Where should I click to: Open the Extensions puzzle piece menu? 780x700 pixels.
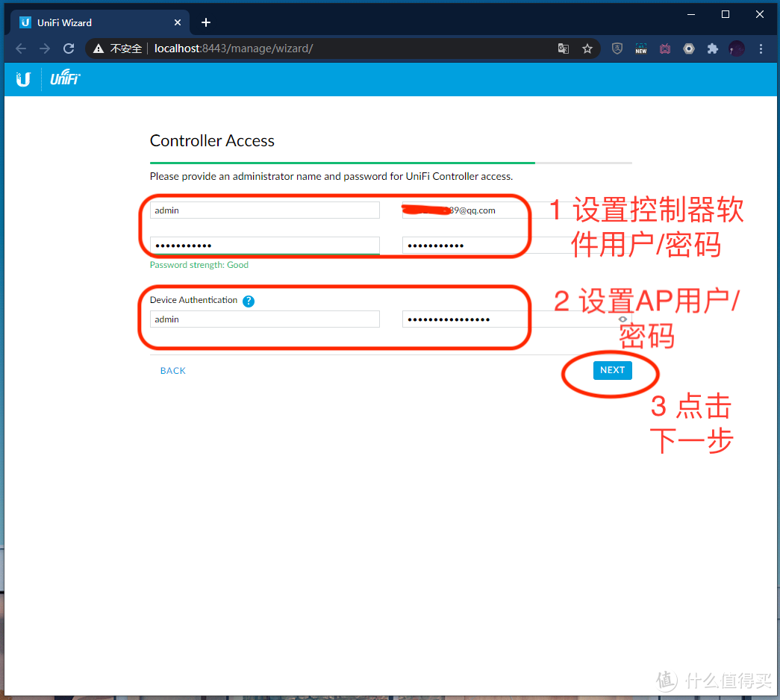coord(713,49)
